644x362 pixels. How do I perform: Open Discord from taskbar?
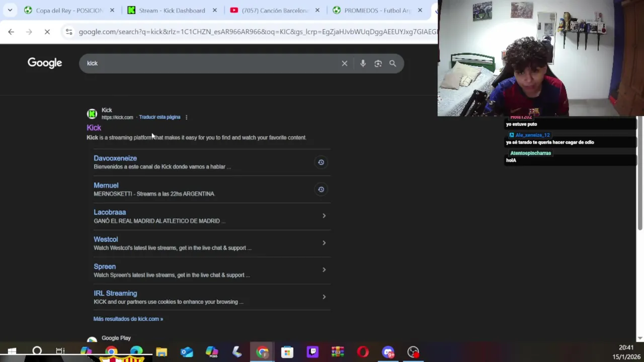[388, 352]
